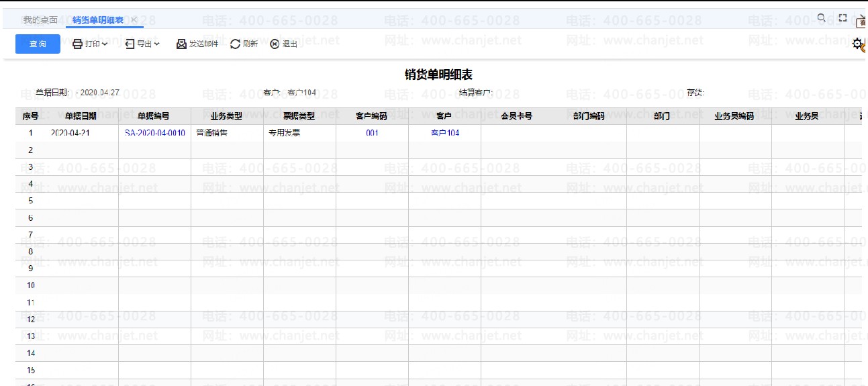This screenshot has width=868, height=386.
Task: Click the 部门编码 column header
Action: 589,116
